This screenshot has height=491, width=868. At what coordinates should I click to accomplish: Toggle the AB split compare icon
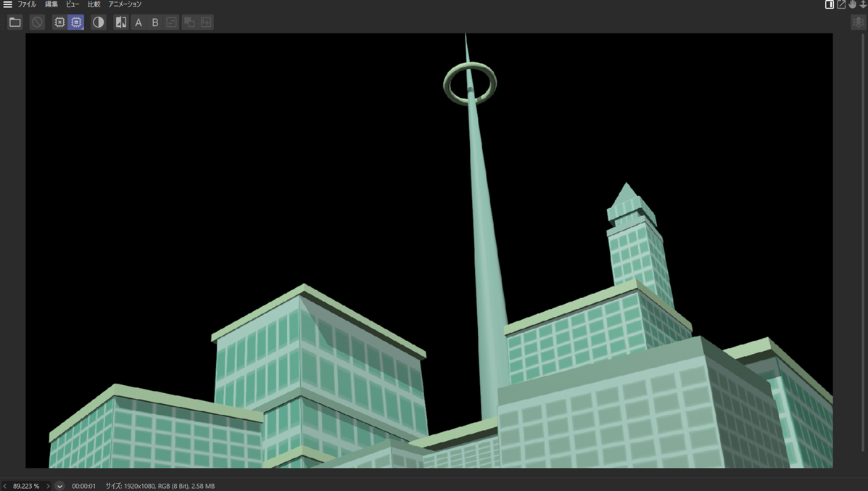(121, 22)
